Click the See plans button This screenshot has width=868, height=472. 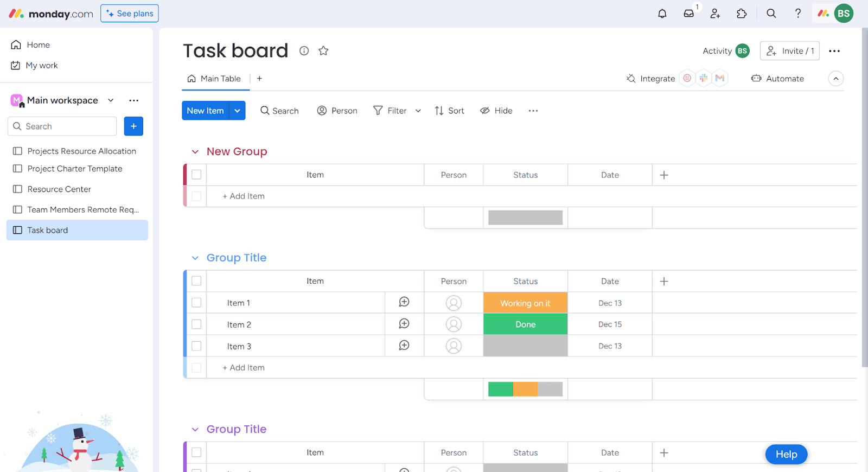click(130, 14)
